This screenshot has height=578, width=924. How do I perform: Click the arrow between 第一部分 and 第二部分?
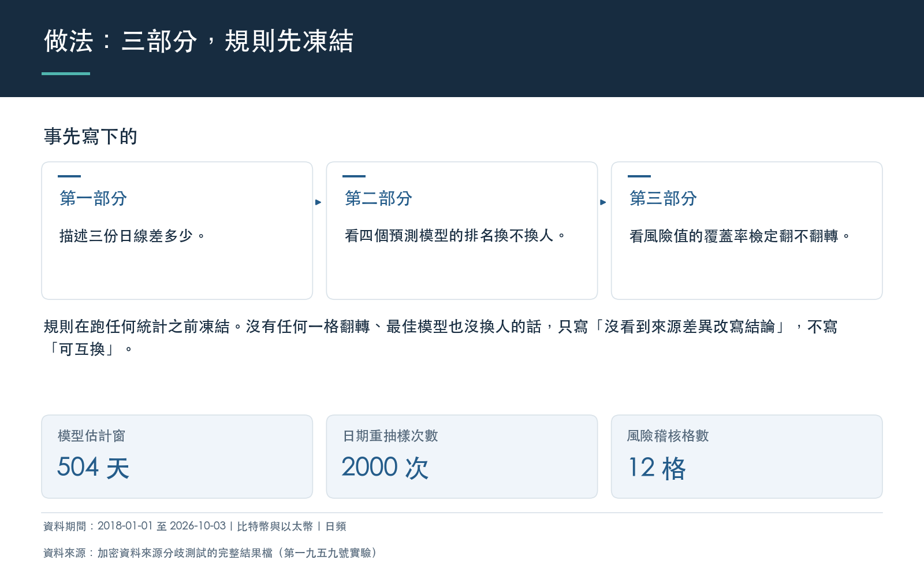318,202
